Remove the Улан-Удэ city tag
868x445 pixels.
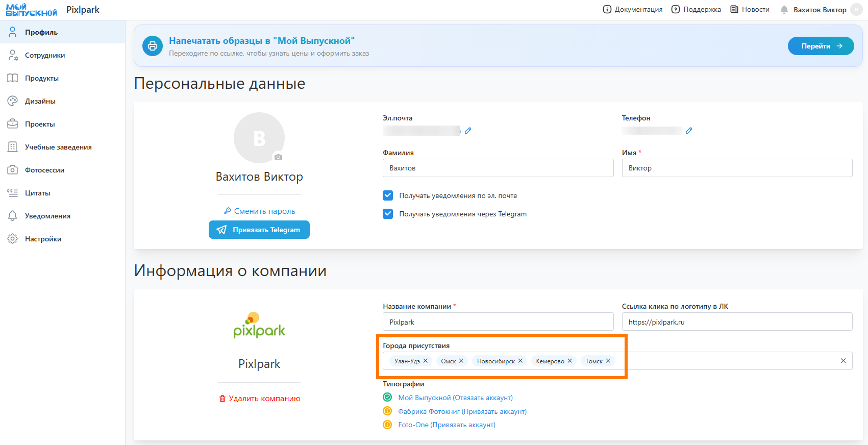tap(426, 361)
